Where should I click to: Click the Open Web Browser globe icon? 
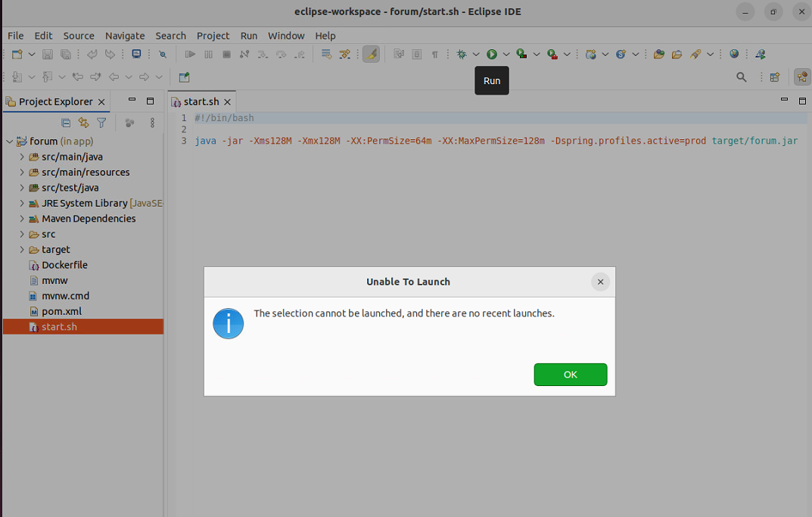[x=734, y=54]
